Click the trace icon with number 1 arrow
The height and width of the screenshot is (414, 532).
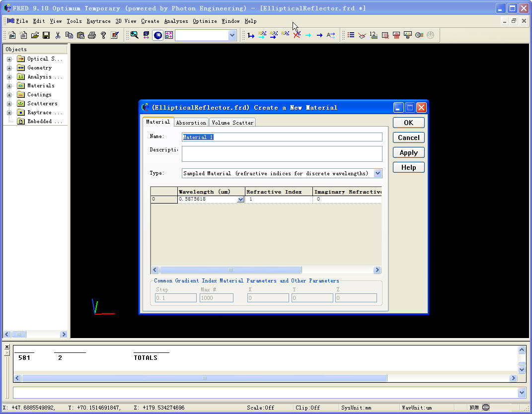(x=251, y=35)
